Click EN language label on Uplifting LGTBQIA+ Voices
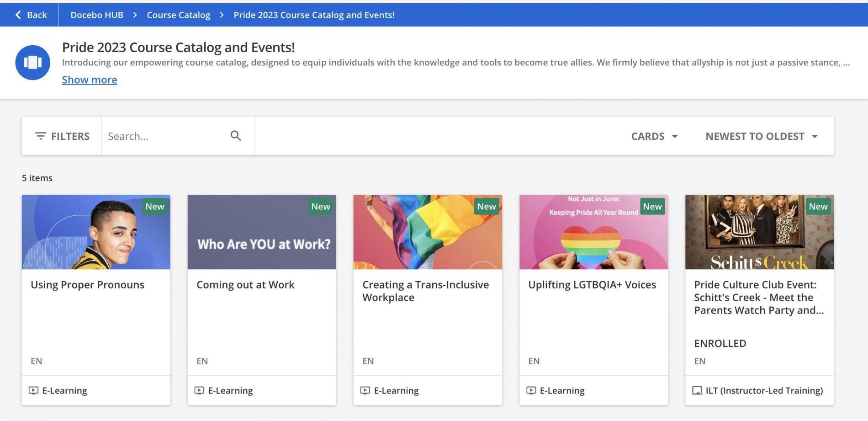Viewport: 868px width, 421px height. coord(534,361)
